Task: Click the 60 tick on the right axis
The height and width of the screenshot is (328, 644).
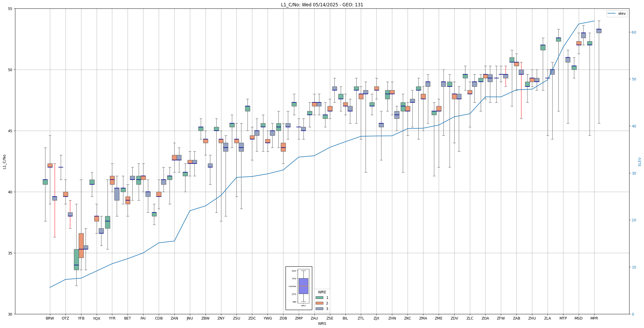Action: (634, 32)
